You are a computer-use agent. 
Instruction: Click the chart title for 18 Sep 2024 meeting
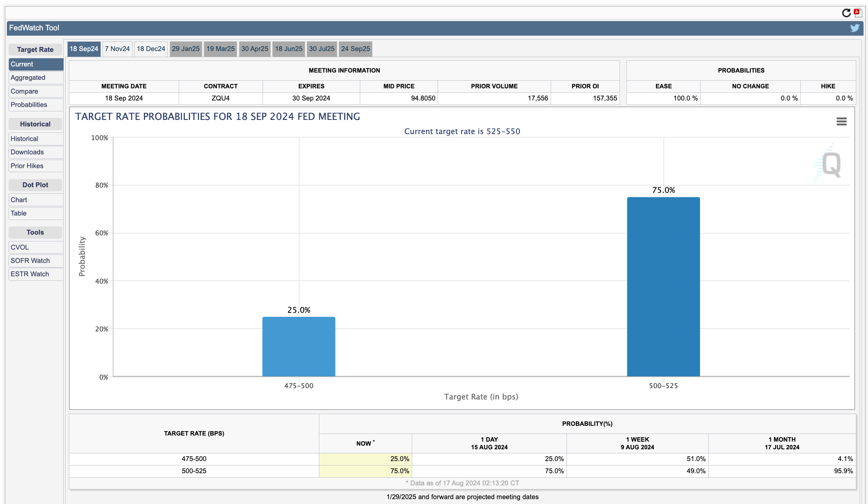pos(218,117)
